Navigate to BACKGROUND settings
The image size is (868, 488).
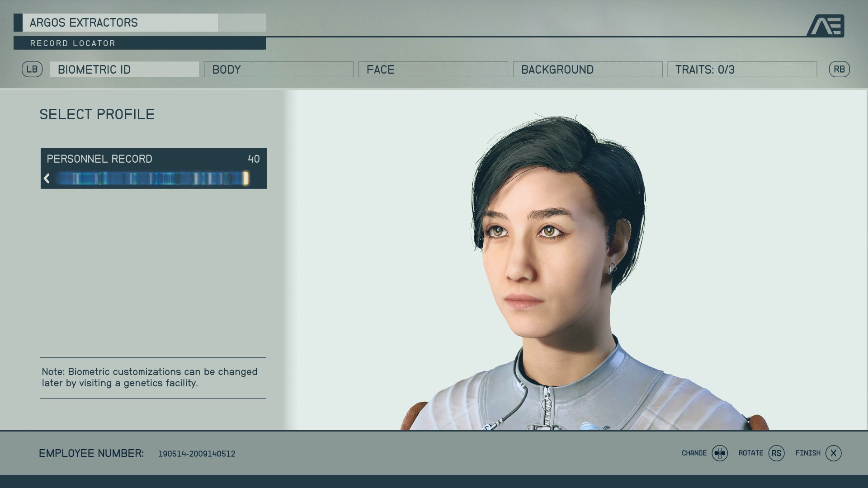coord(587,69)
